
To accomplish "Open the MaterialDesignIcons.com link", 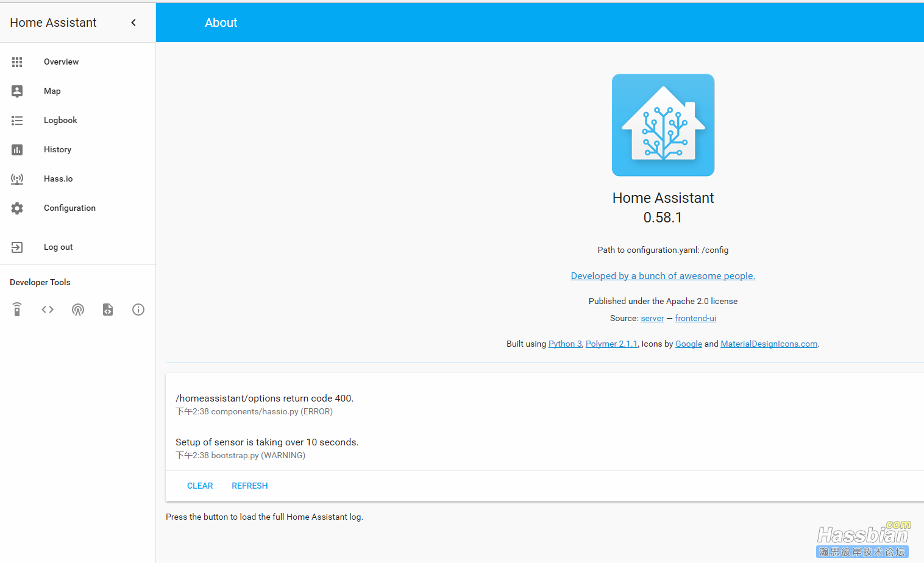I will click(x=769, y=344).
